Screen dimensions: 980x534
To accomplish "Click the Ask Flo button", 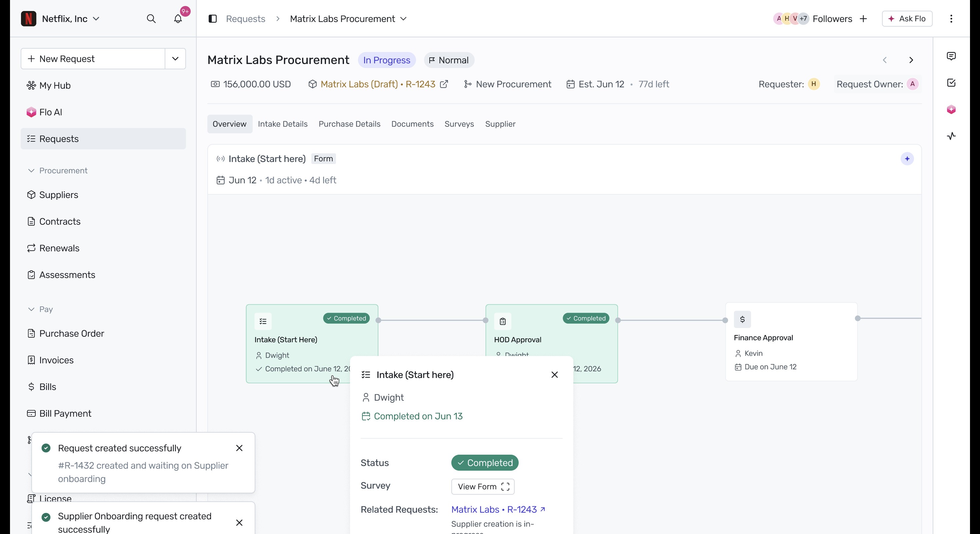I will click(x=907, y=19).
